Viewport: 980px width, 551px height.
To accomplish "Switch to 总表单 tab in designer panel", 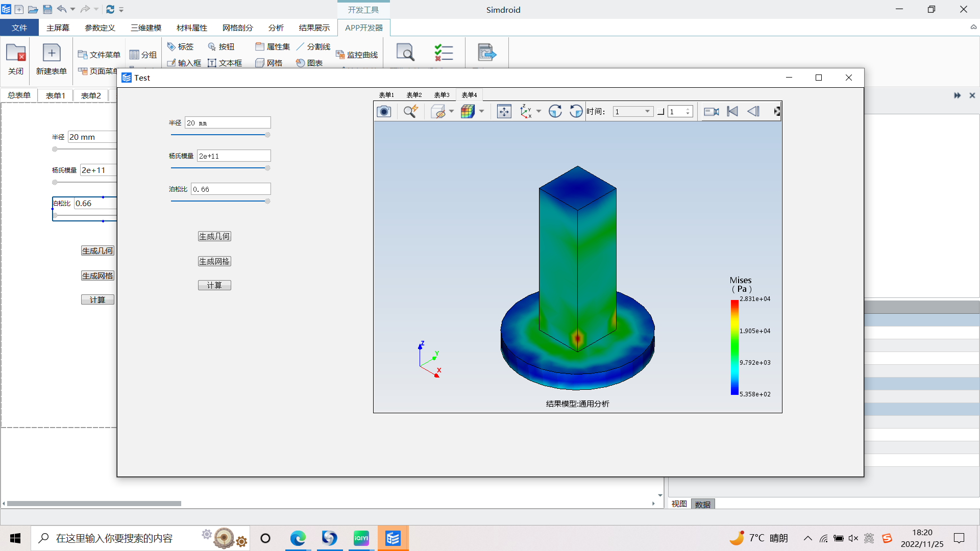I will [19, 95].
